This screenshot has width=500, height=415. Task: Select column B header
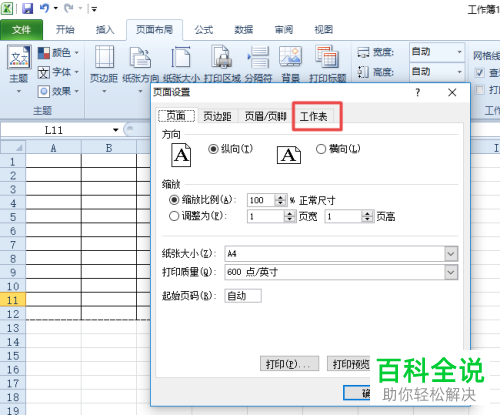pyautogui.click(x=109, y=148)
